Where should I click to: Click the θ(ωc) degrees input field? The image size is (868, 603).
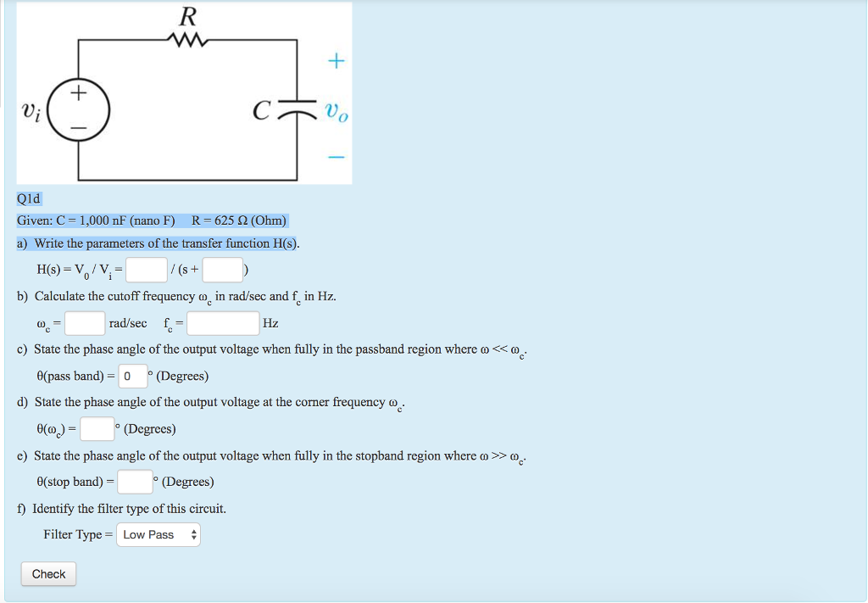click(95, 428)
